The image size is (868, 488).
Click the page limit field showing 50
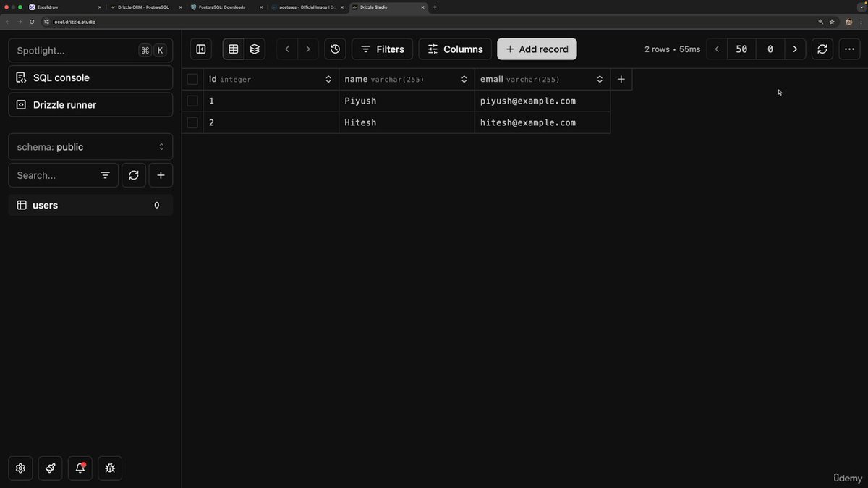coord(741,49)
